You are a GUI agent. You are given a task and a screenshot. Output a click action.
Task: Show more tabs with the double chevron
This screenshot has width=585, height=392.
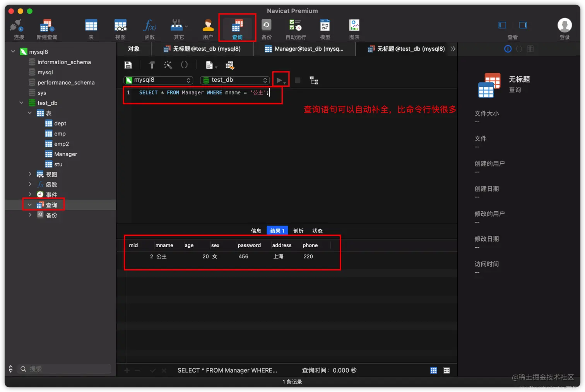453,49
